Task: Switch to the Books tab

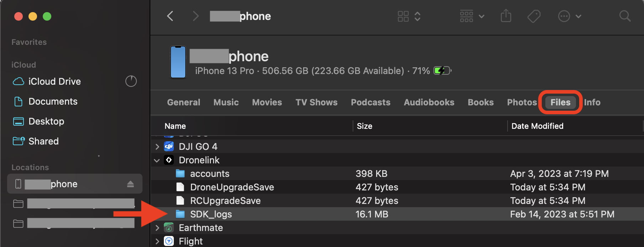Action: coord(481,103)
